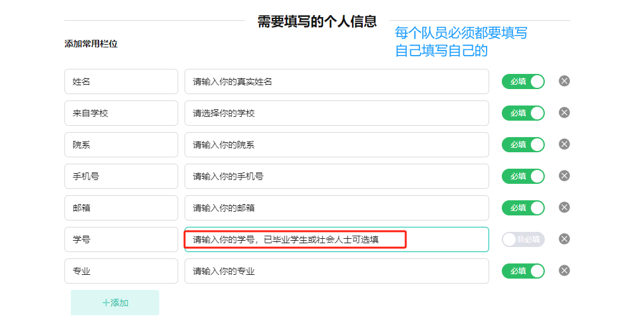Click the 请输入你的真实姓名 placeholder box
The height and width of the screenshot is (326, 644).
pos(336,81)
